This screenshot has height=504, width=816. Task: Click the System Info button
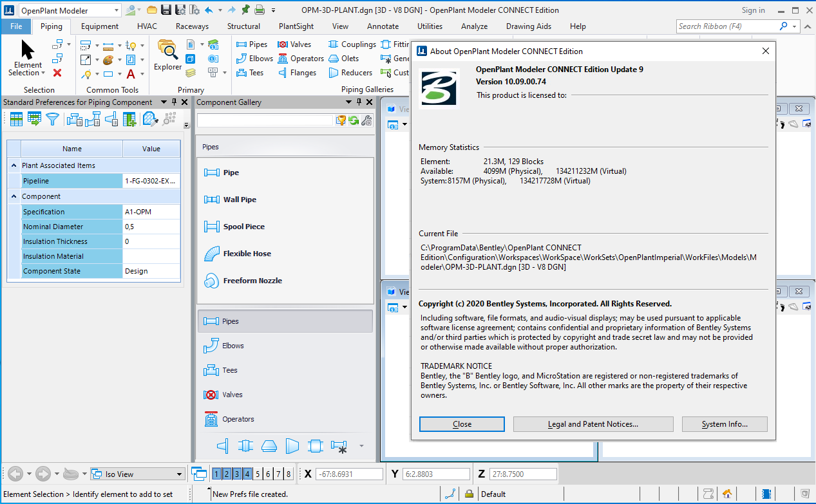pos(725,424)
